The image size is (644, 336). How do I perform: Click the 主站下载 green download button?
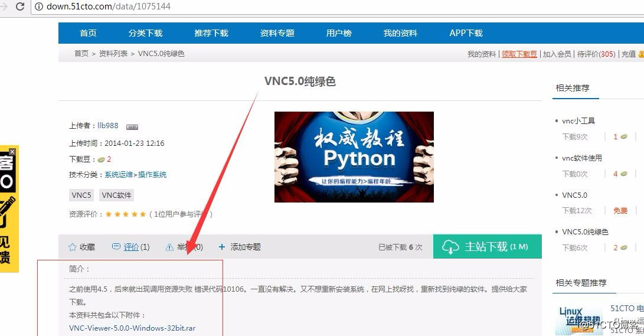tap(488, 246)
